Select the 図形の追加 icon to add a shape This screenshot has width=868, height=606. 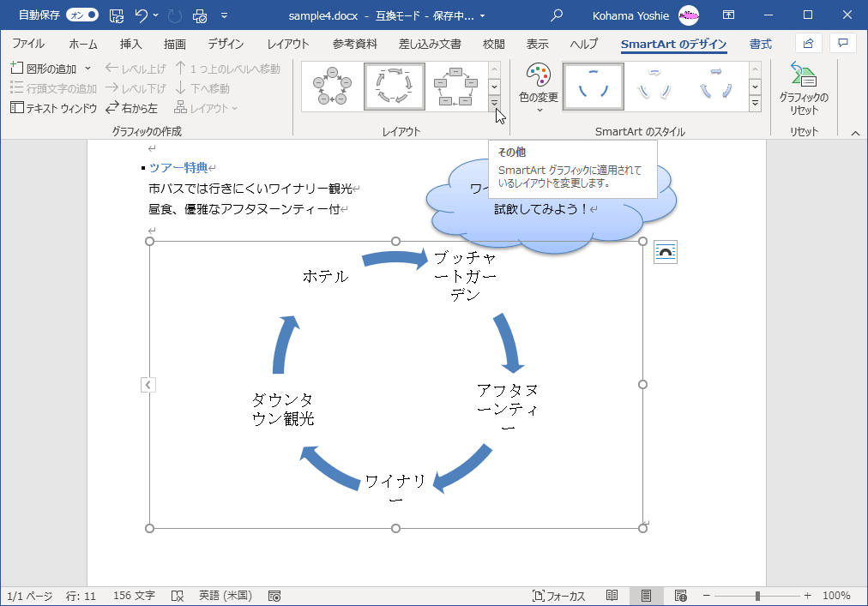pos(19,67)
